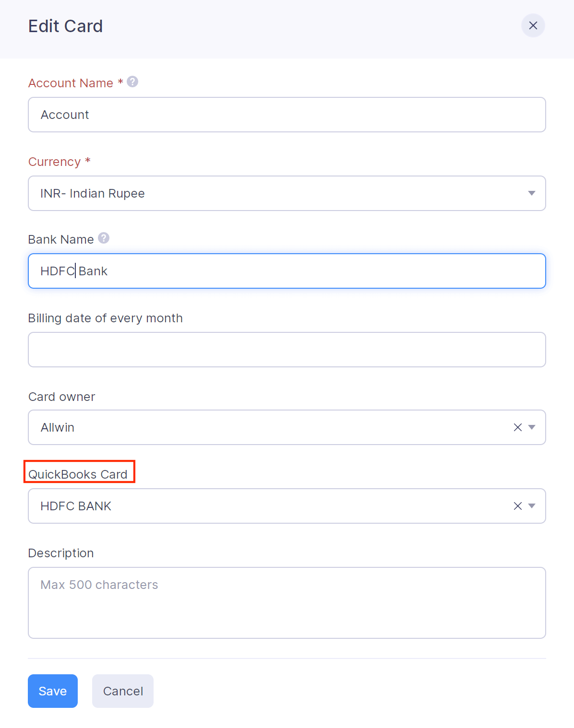Screen dimensions: 574x728
Task: Open the QuickBooks Card dropdown arrow
Action: 532,506
